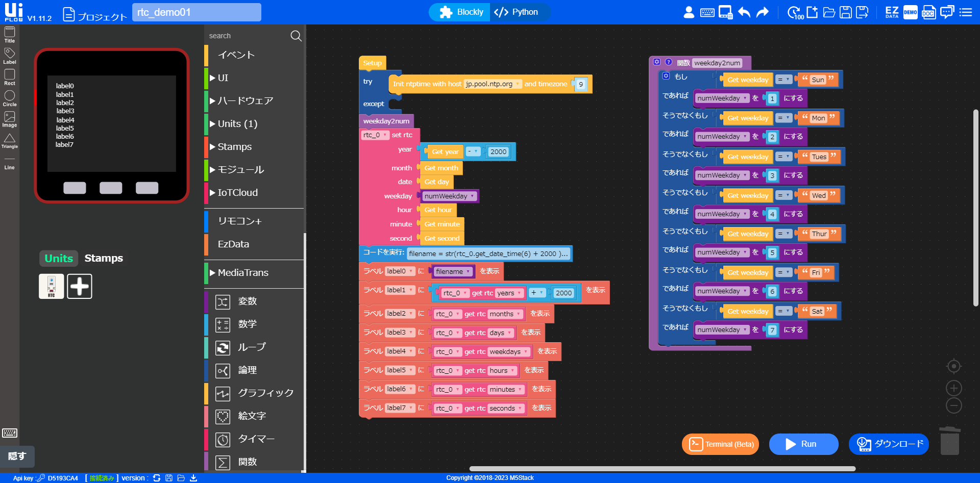Add a new unit with plus button
Image resolution: width=980 pixels, height=483 pixels.
pyautogui.click(x=80, y=286)
